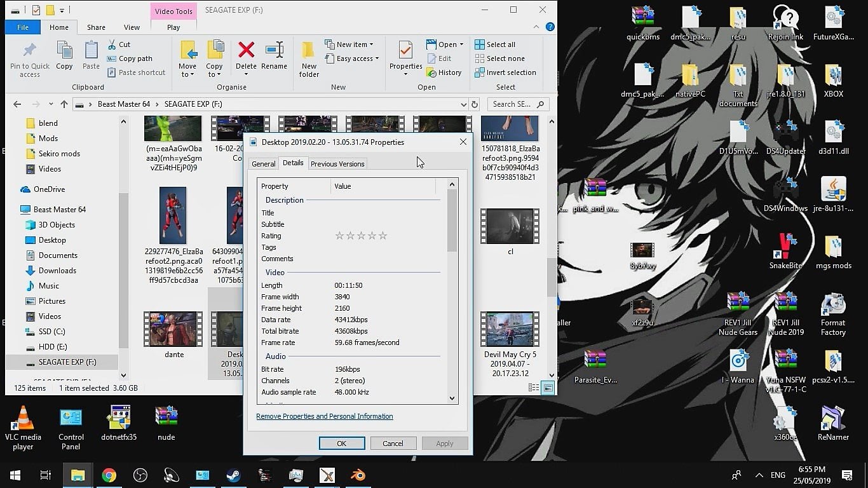Open the Windows Start menu
Image resolution: width=868 pixels, height=488 pixels.
click(x=15, y=475)
